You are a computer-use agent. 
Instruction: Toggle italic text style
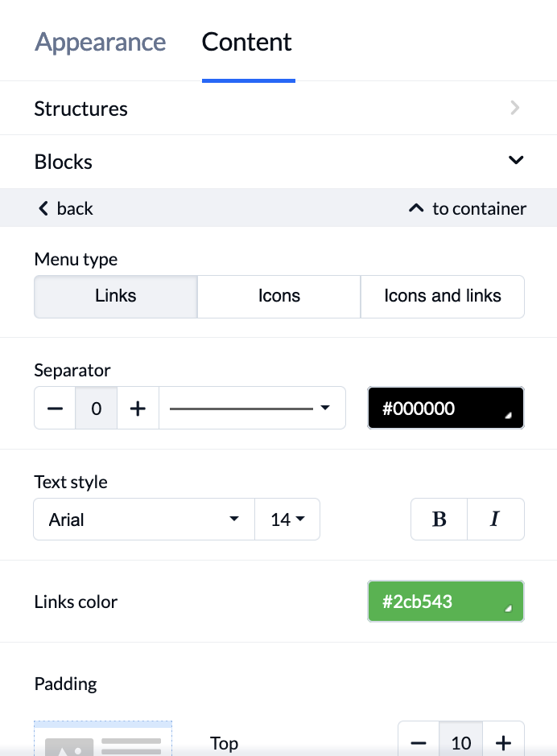click(x=496, y=520)
